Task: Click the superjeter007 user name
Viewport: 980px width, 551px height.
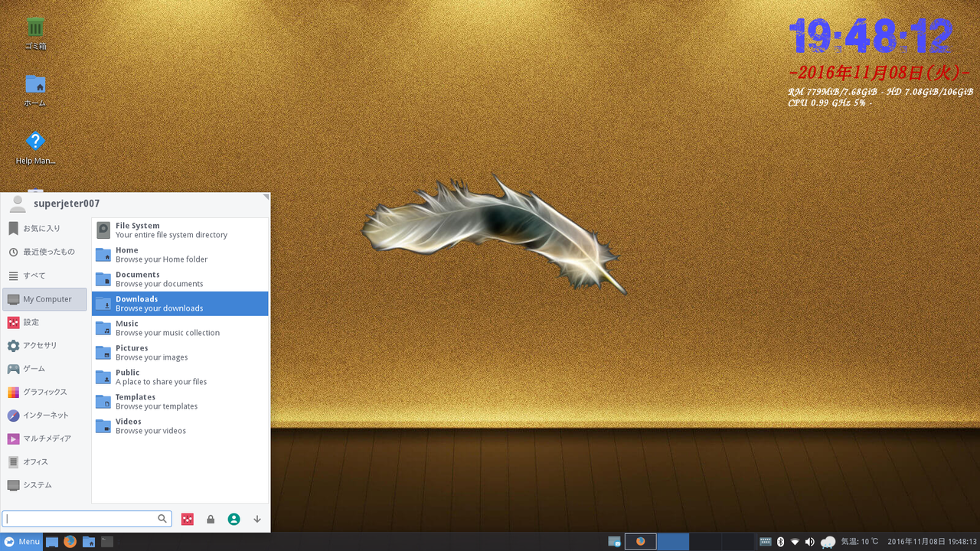Action: [x=67, y=204]
